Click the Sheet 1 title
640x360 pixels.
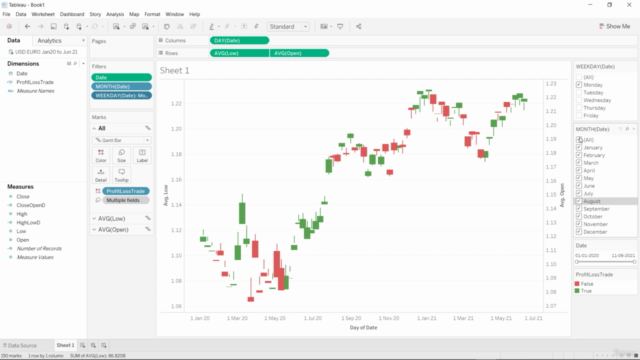[x=175, y=71]
